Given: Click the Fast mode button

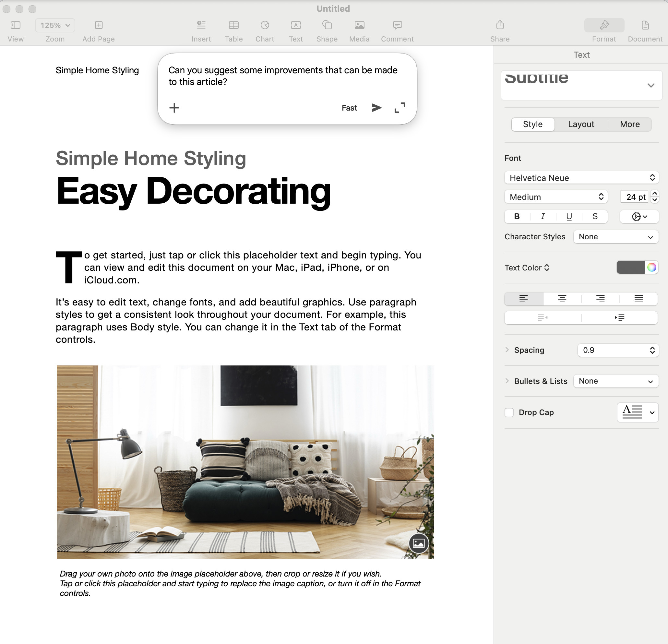Looking at the screenshot, I should click(x=349, y=108).
